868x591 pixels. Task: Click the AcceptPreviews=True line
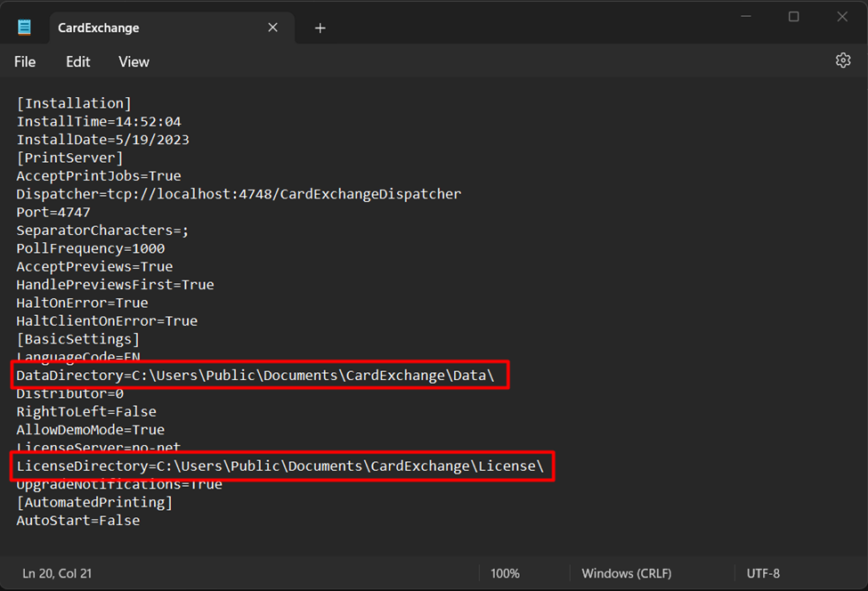(94, 267)
